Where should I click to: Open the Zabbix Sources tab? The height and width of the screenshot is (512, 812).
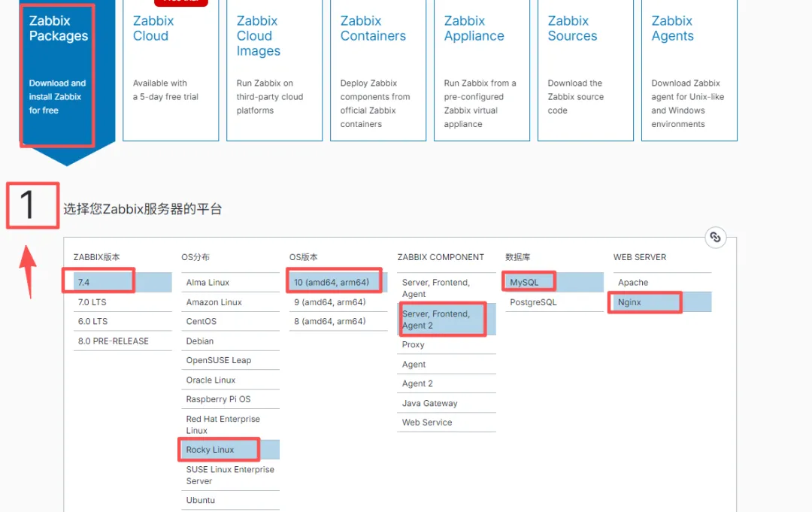586,70
